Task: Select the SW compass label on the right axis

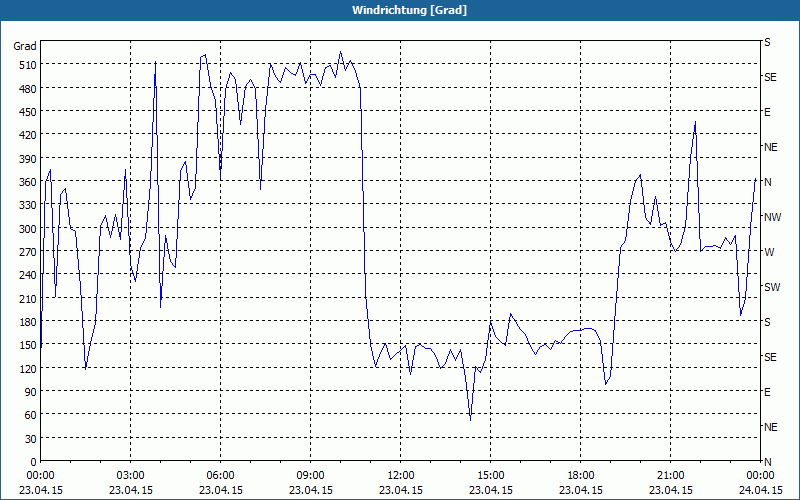Action: click(772, 287)
